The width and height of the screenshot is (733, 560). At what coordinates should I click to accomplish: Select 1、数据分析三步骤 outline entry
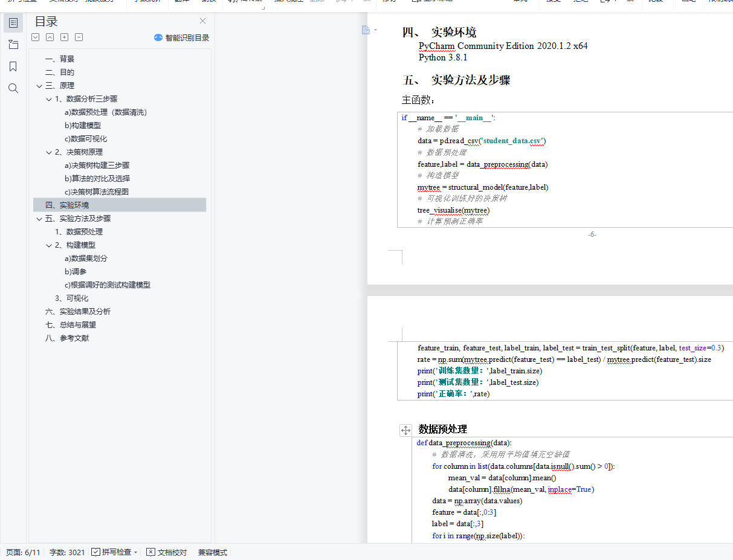click(86, 99)
